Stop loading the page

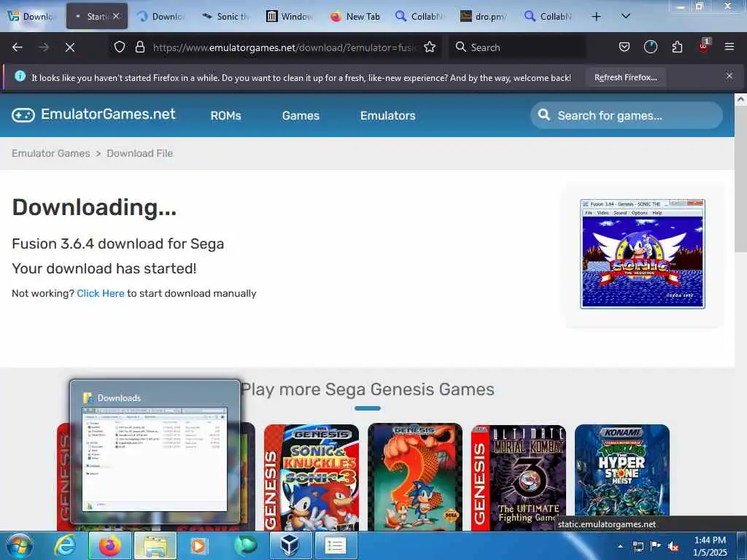69,47
